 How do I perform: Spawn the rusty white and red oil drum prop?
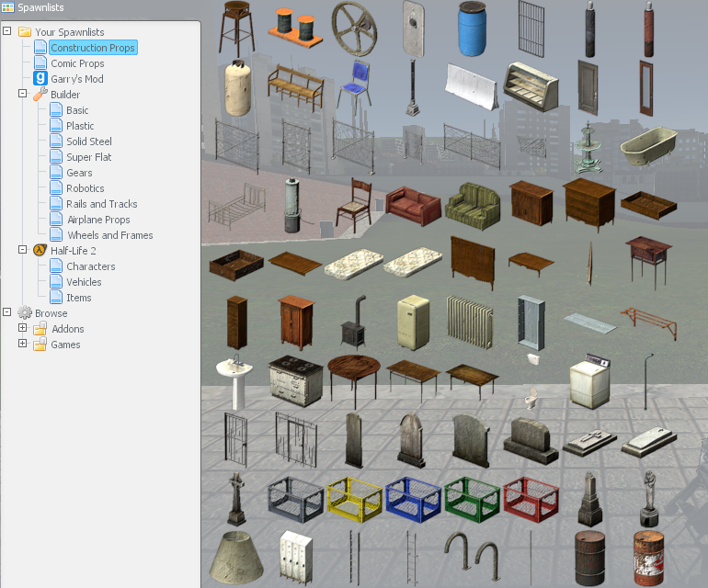pos(649,558)
